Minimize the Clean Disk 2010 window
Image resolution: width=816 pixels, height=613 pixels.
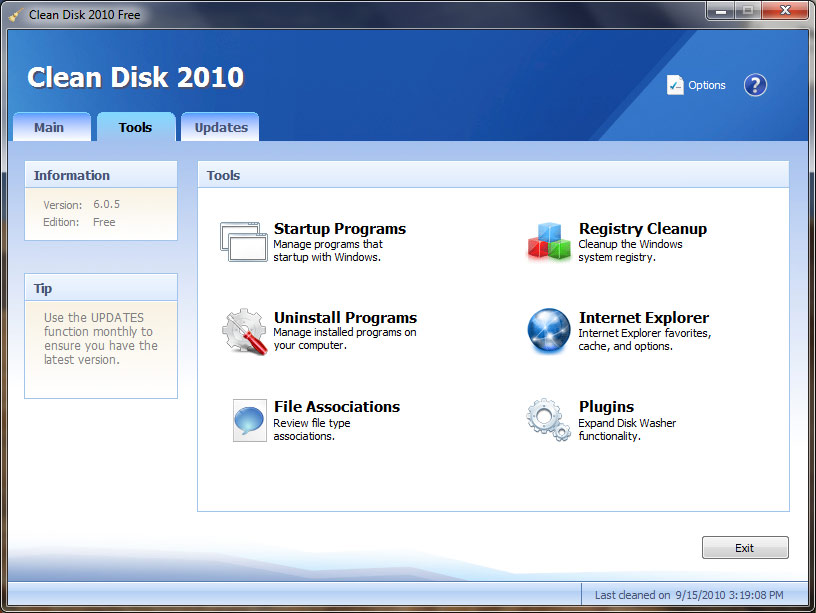pos(721,10)
